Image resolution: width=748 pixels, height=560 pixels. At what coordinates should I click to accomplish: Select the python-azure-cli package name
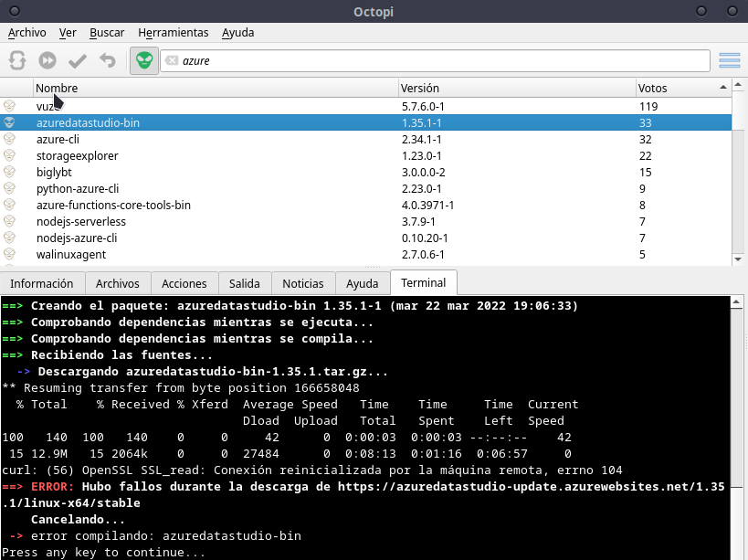[78, 188]
